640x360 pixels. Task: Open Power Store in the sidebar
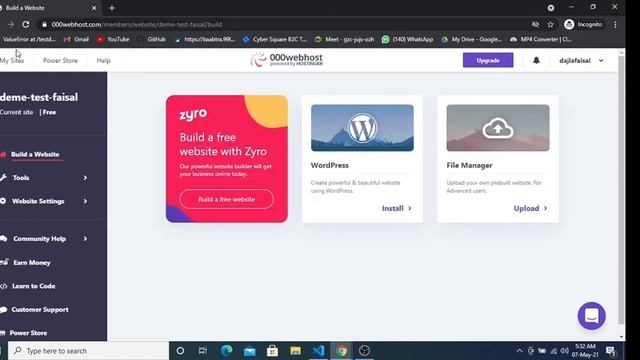pyautogui.click(x=28, y=333)
